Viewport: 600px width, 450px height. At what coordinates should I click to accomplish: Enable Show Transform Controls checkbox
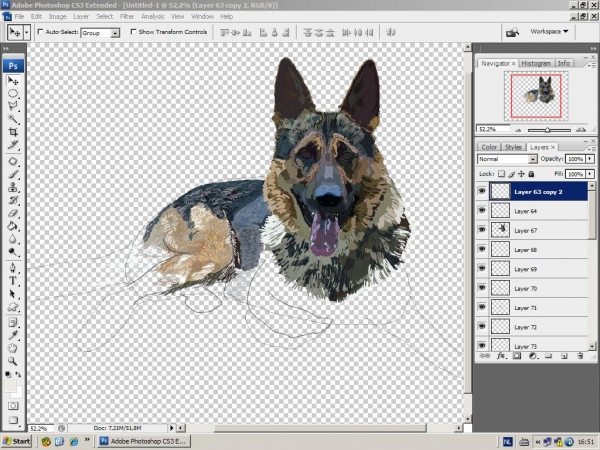[133, 32]
